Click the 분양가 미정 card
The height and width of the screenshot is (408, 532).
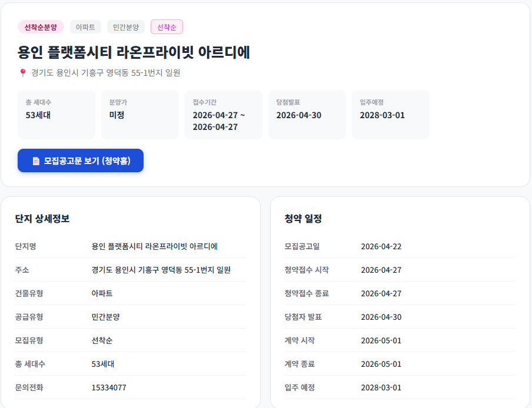(x=139, y=115)
